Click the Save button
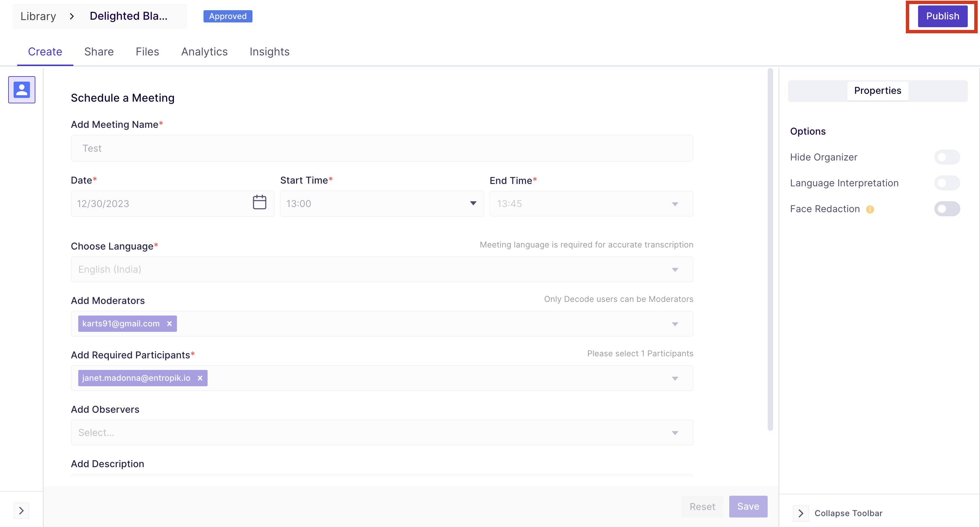This screenshot has width=980, height=527. 748,507
